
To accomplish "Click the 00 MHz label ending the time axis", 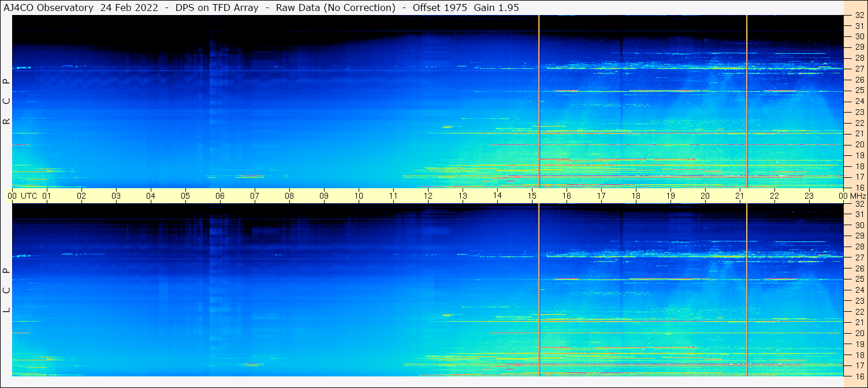I will pyautogui.click(x=851, y=196).
